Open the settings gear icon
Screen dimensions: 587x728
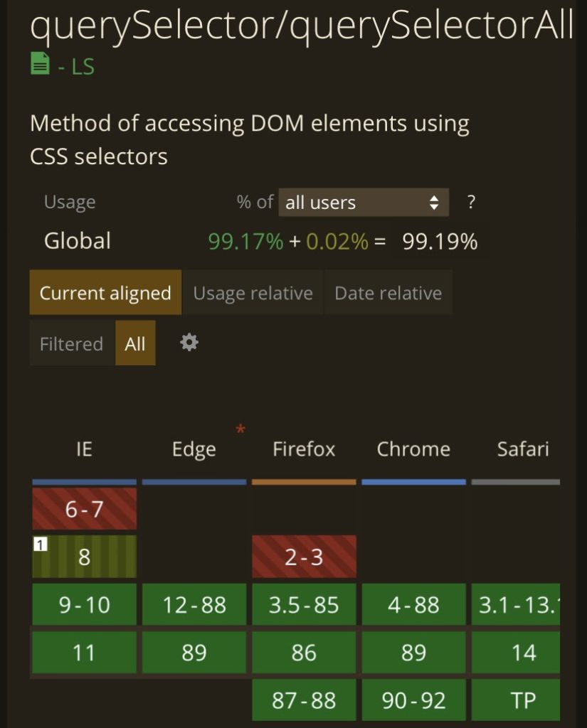[x=189, y=343]
